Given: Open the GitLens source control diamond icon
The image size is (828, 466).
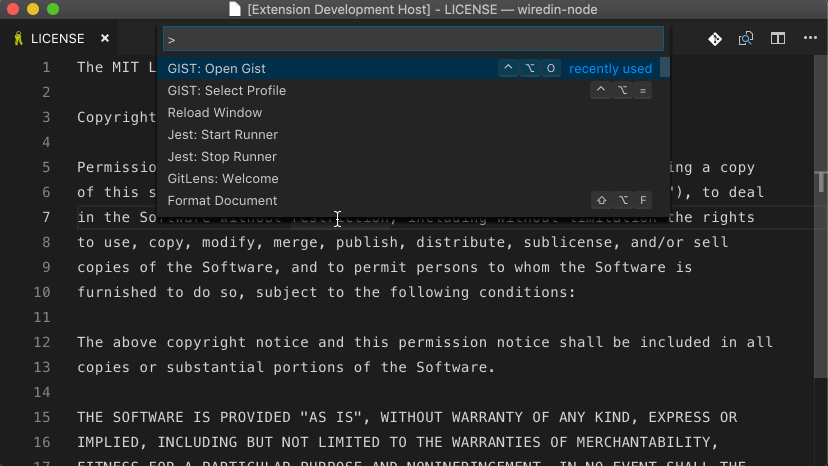Looking at the screenshot, I should 715,39.
